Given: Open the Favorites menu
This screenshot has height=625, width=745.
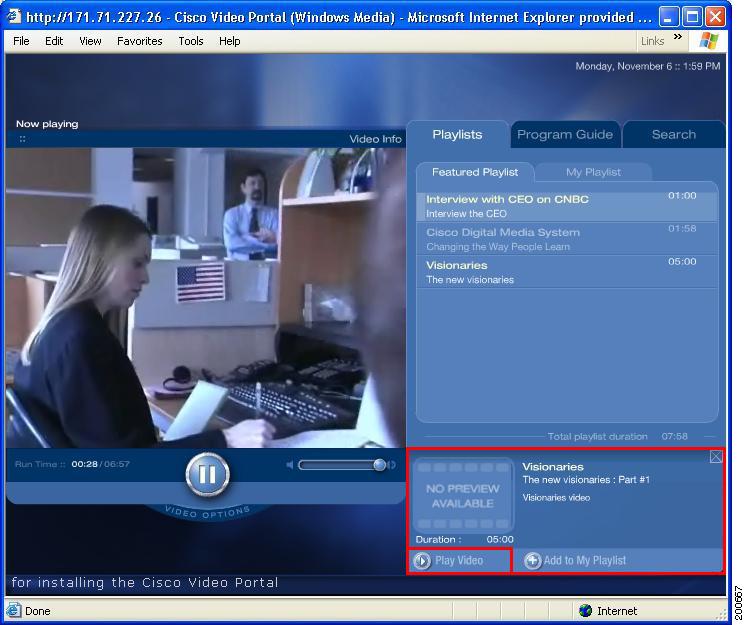Looking at the screenshot, I should pos(140,41).
